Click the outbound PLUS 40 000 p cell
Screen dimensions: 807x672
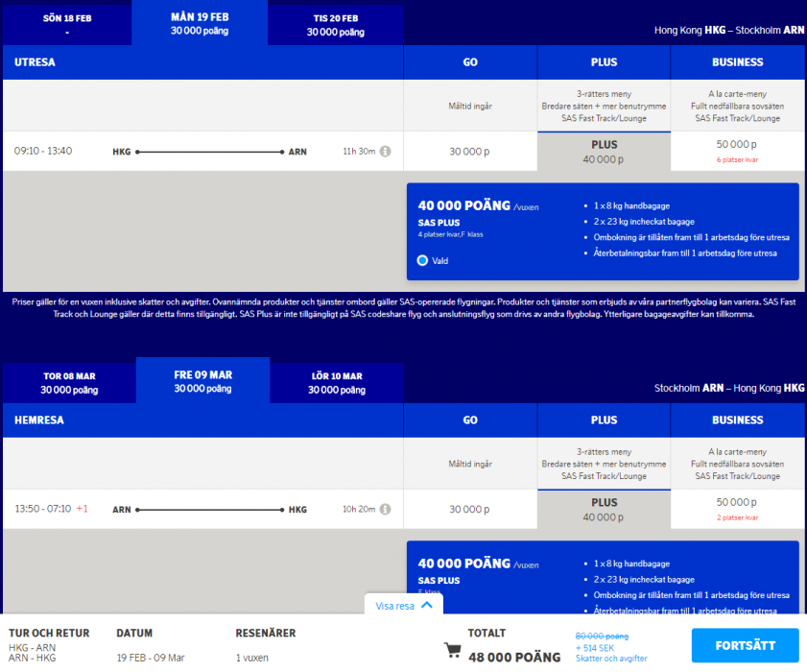pos(604,152)
